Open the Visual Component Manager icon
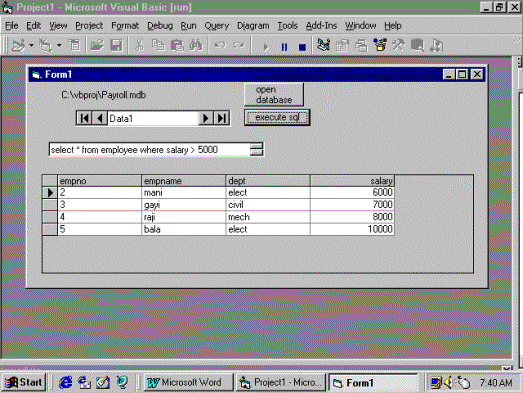Image resolution: width=523 pixels, height=393 pixels. (436, 45)
